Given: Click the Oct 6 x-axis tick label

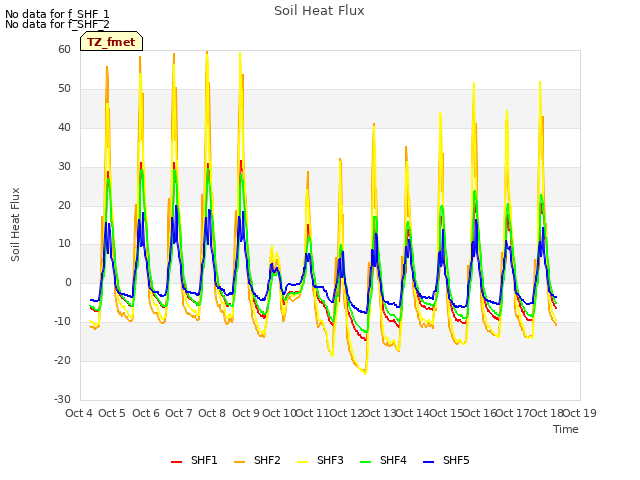Looking at the screenshot, I should (146, 413).
